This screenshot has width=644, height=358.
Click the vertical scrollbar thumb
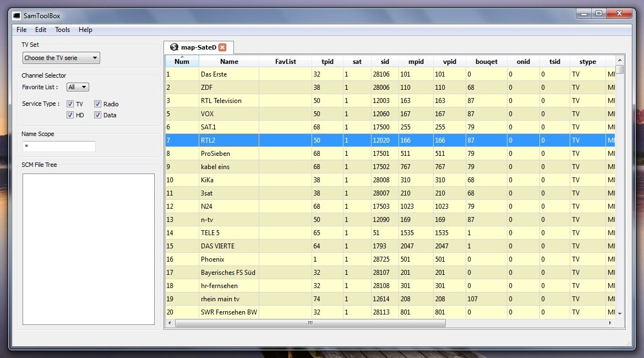click(620, 69)
